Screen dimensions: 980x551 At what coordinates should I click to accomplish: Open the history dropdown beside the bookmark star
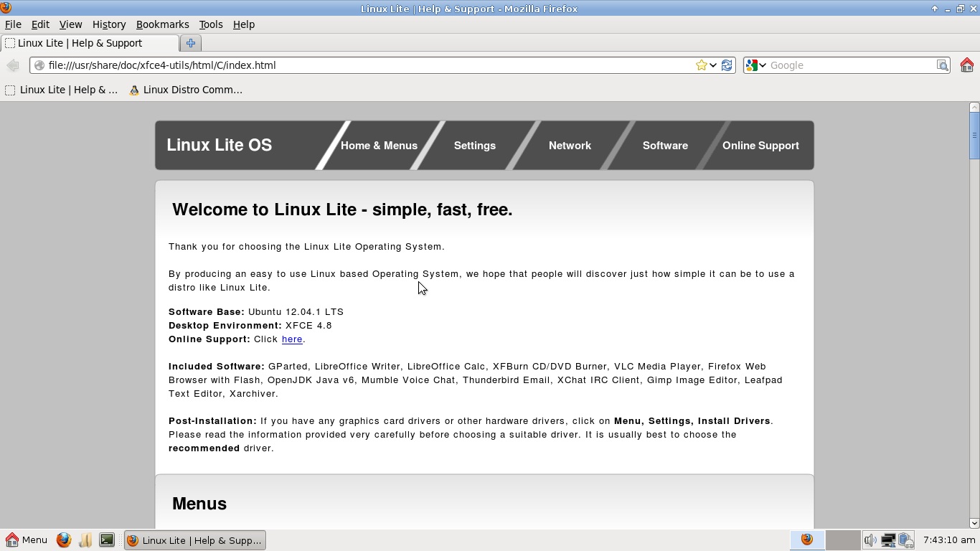coord(713,65)
